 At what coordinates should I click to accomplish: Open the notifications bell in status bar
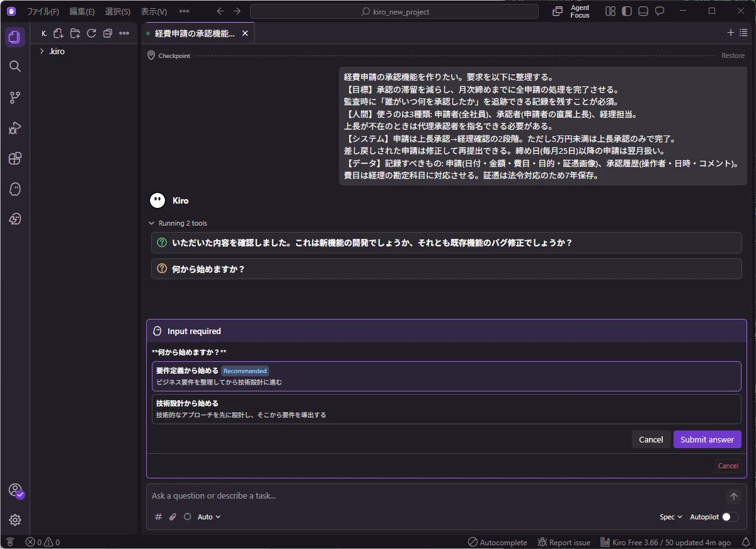tap(746, 542)
